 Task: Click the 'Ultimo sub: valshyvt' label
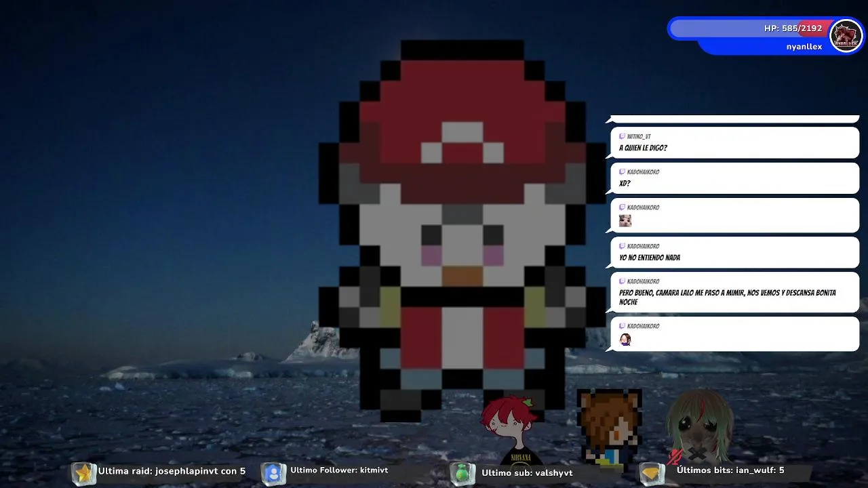tap(527, 473)
